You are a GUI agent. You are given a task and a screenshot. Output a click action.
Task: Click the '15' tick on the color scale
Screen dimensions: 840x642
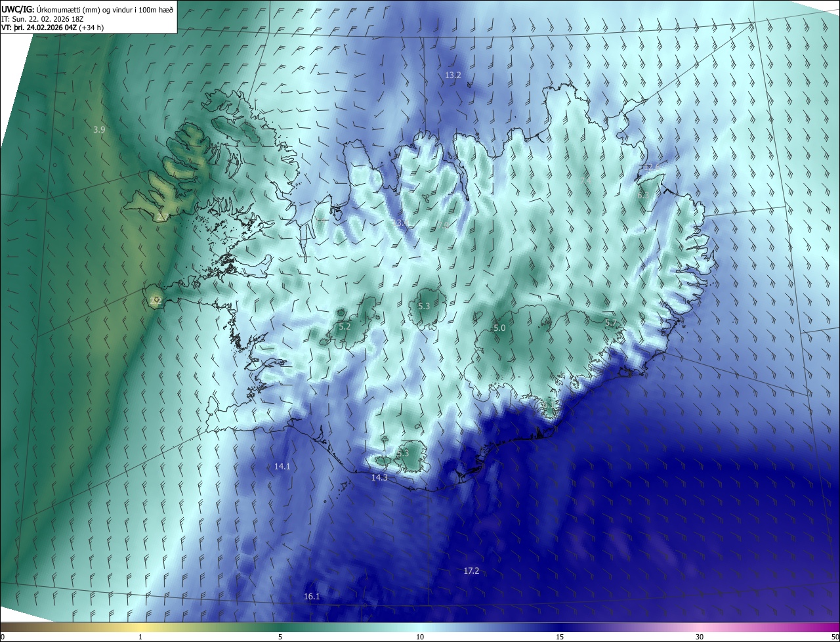tap(560, 637)
